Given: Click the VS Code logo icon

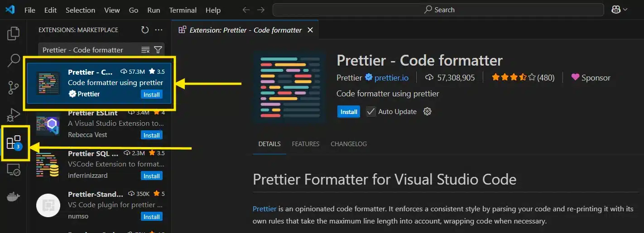Looking at the screenshot, I should tap(10, 10).
